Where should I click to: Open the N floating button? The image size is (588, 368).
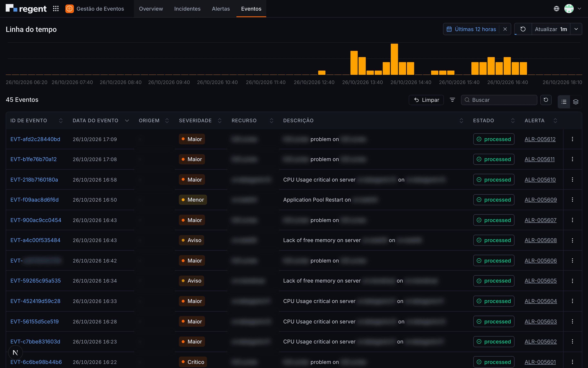[15, 352]
